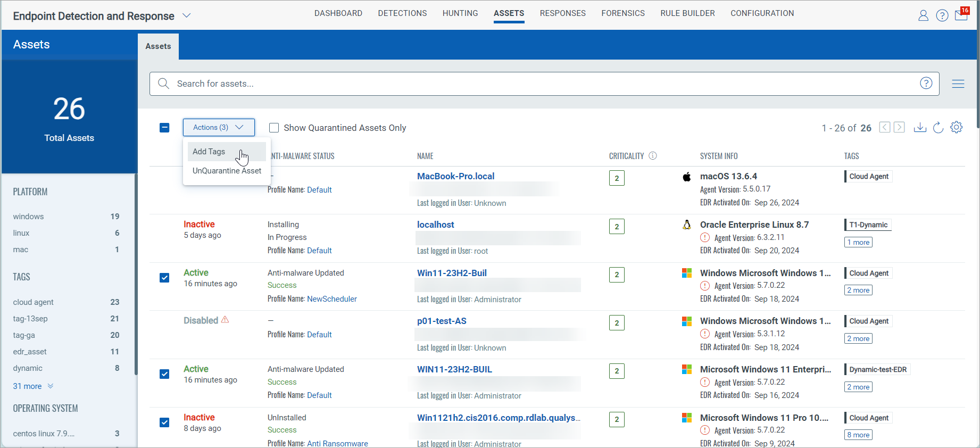
Task: Click the search magnifier icon
Action: 164,84
